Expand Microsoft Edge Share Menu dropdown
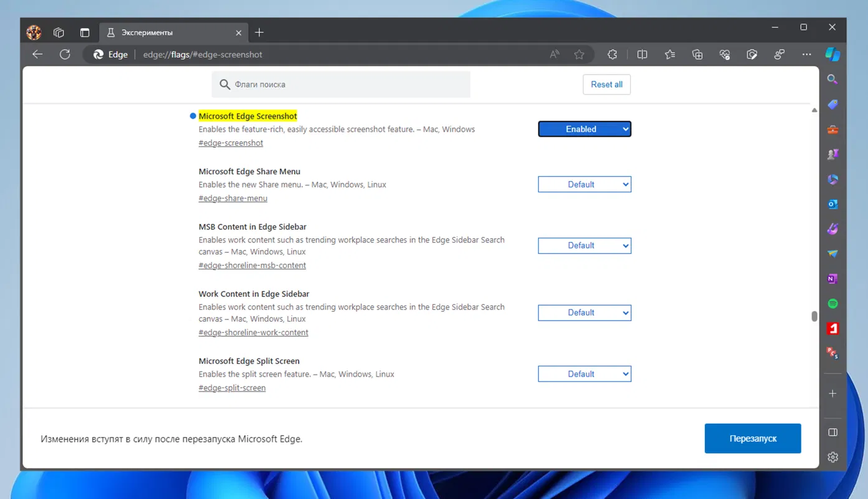 (x=584, y=184)
